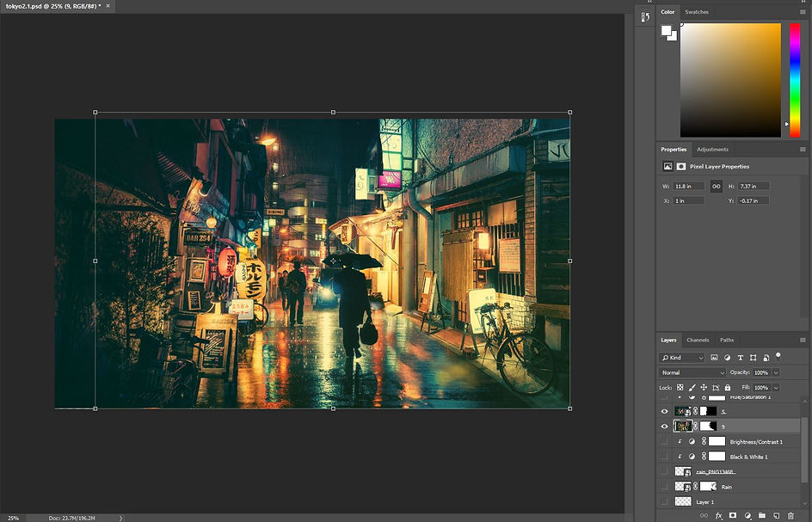This screenshot has width=812, height=522.
Task: Create a new fill or adjustment layer
Action: click(747, 515)
